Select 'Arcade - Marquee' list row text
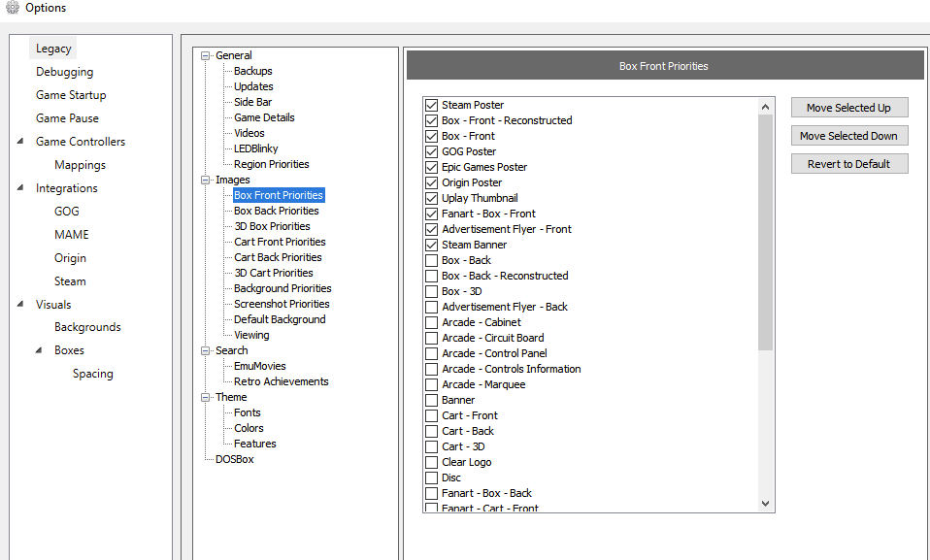 483,384
